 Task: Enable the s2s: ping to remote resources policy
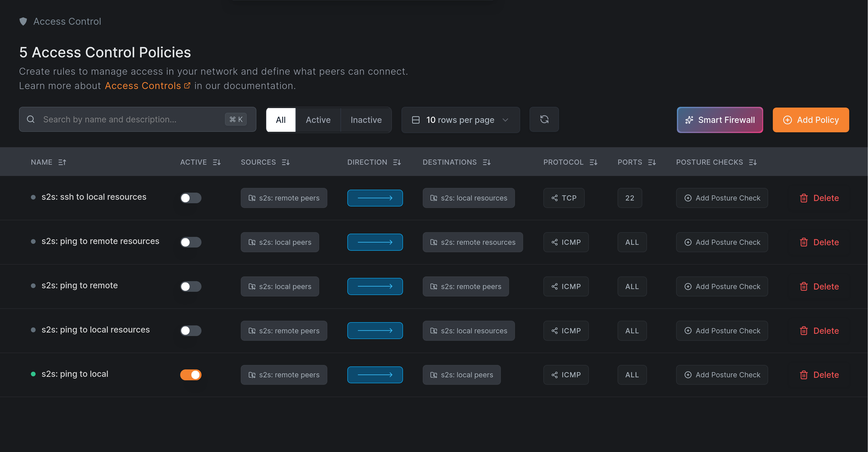[x=191, y=242]
